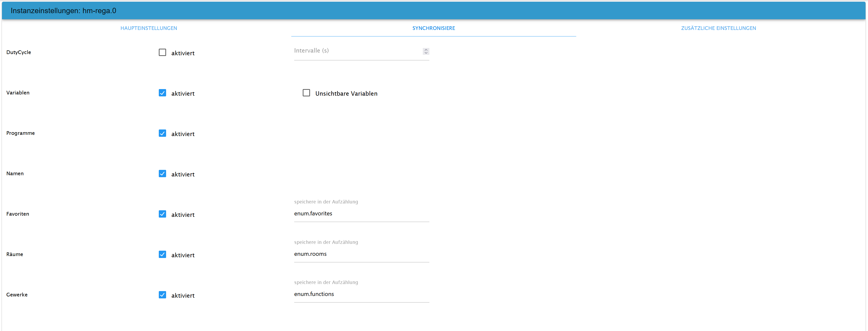Uncheck the Räume aktiviert checkbox
Viewport: 868px width, 331px height.
[x=162, y=255]
